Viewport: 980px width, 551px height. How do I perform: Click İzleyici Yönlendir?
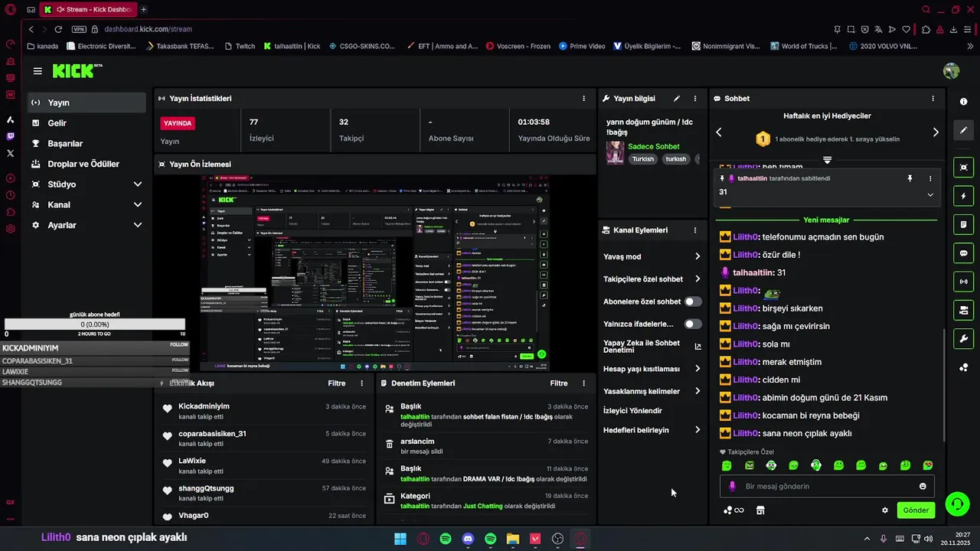632,411
